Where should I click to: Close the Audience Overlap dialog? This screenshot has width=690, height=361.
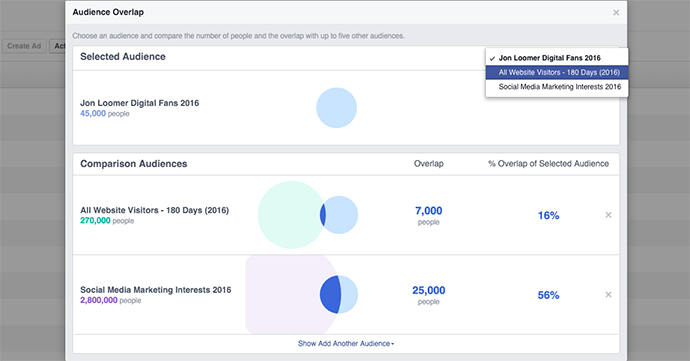click(x=616, y=13)
